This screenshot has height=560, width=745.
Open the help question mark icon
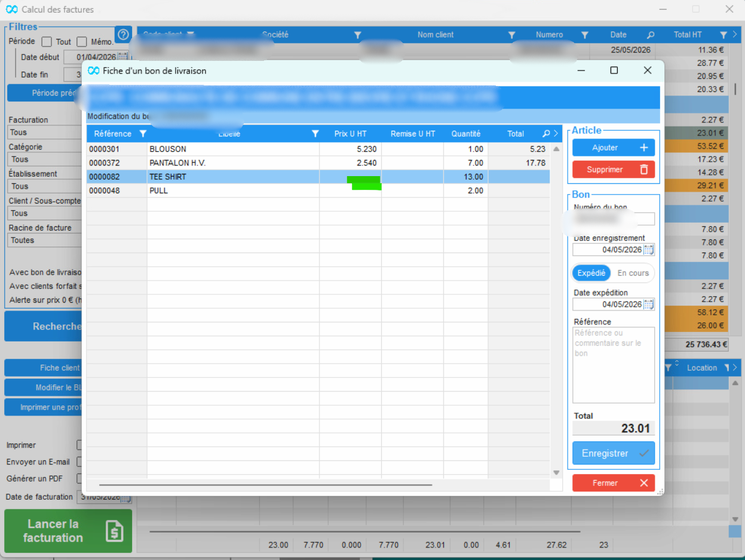tap(123, 34)
